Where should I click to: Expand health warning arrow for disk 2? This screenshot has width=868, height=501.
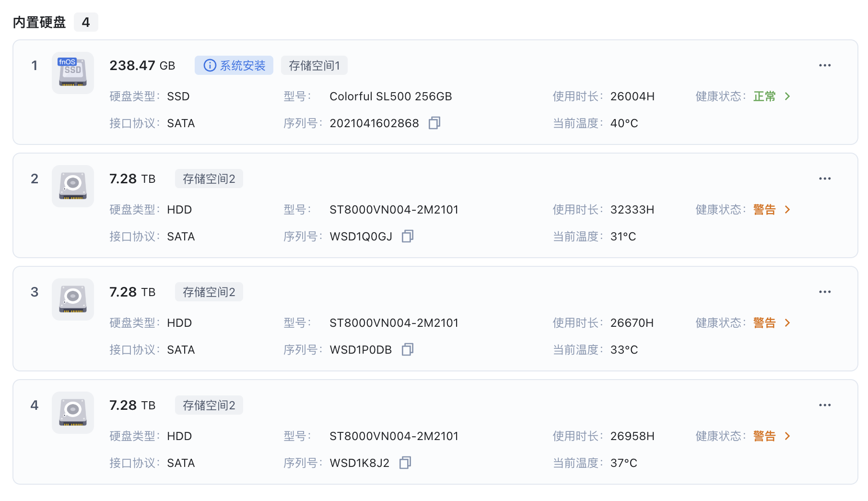(x=787, y=210)
